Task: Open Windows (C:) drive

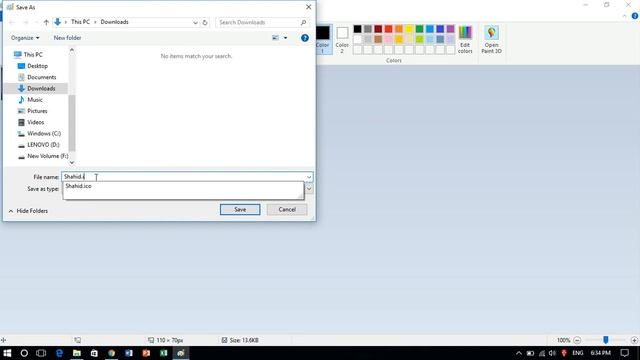Action: (x=44, y=133)
